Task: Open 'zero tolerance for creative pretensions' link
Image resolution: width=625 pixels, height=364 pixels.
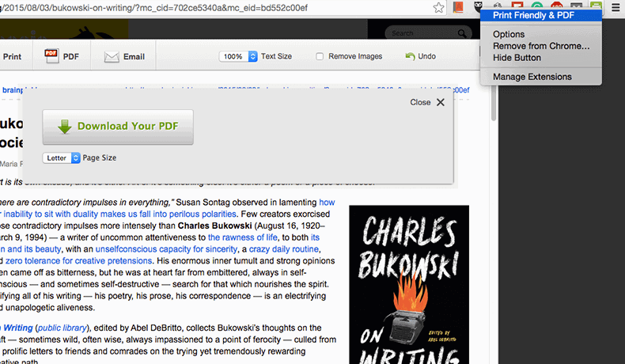Action: click(x=78, y=261)
